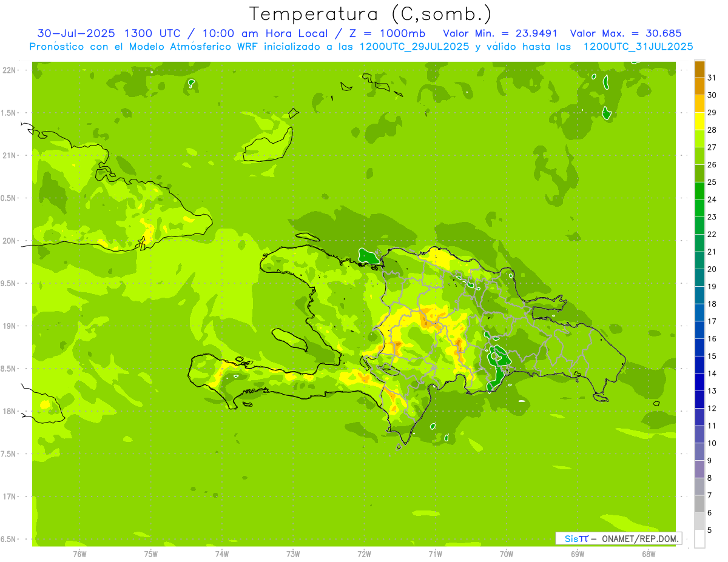Click the '74W' longitude label
This screenshot has width=728, height=562.
coord(221,554)
